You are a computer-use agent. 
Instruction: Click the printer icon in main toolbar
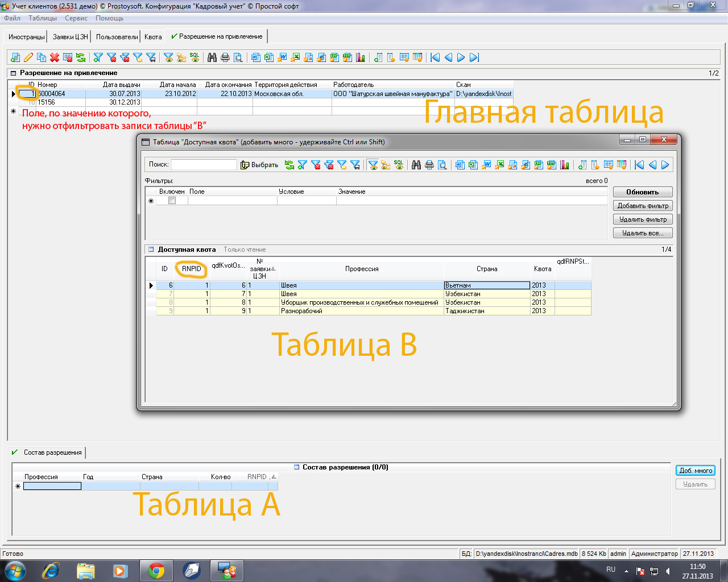coord(225,57)
